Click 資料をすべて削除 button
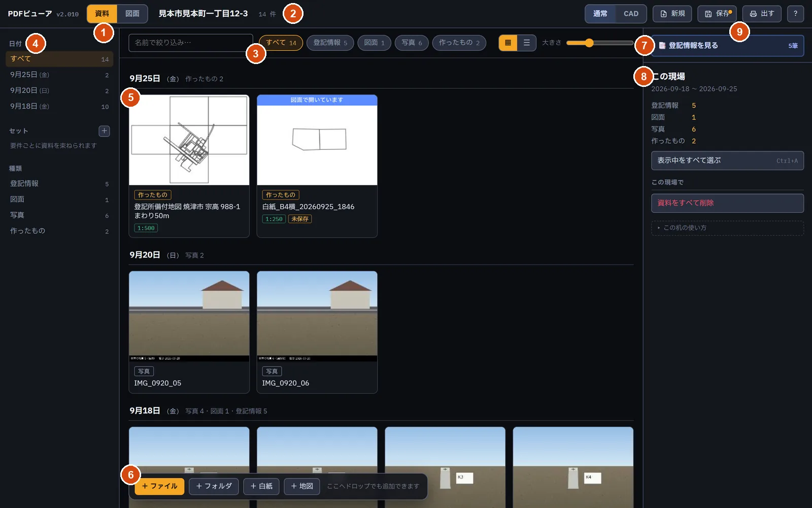This screenshot has height=508, width=812. [x=727, y=203]
